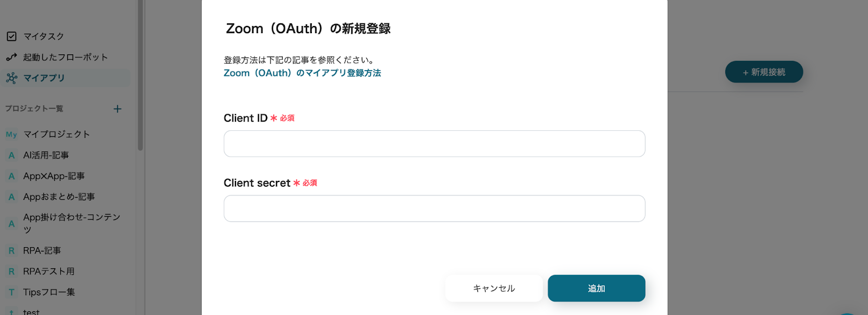Viewport: 868px width, 315px height.
Task: Select the Appおまとめ-記事 project
Action: (59, 197)
